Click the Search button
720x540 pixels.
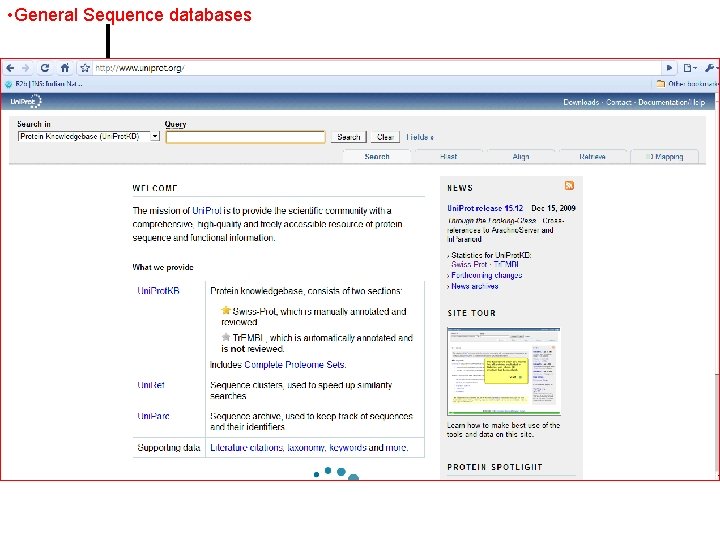click(x=349, y=137)
